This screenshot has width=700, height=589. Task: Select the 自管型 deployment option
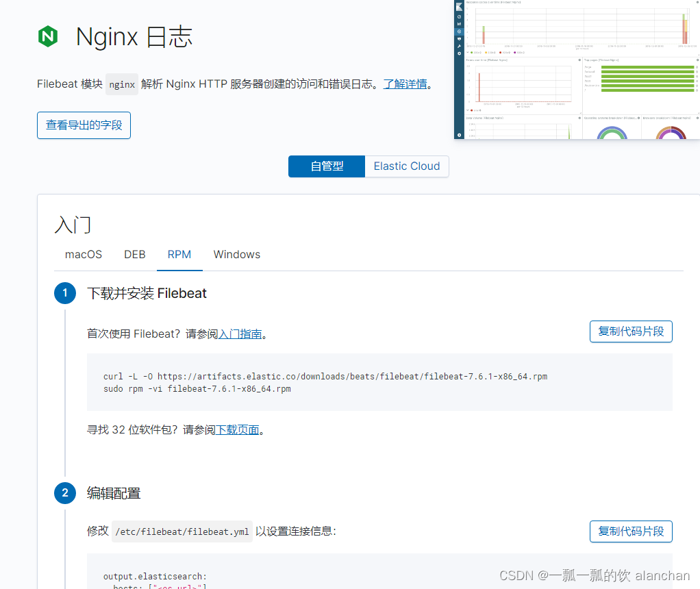tap(327, 166)
